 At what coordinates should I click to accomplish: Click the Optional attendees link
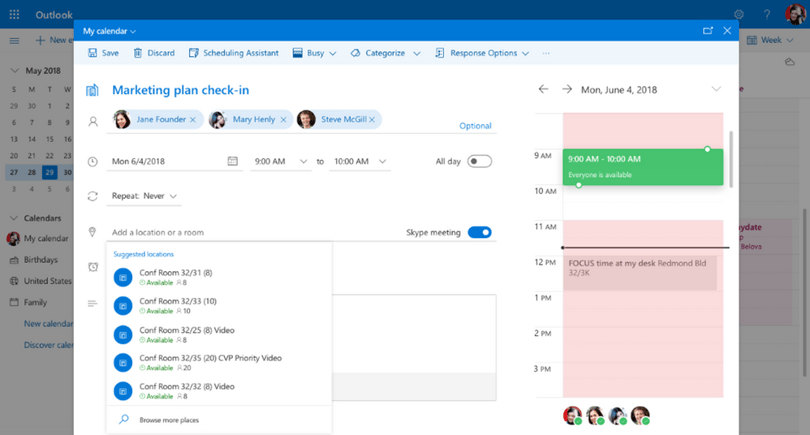pos(475,126)
